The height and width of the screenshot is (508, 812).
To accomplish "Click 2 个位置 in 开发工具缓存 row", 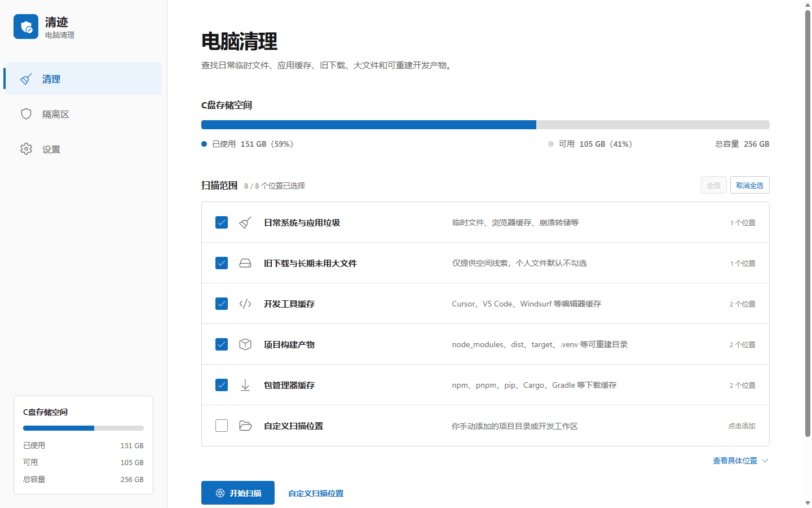I will tap(742, 304).
